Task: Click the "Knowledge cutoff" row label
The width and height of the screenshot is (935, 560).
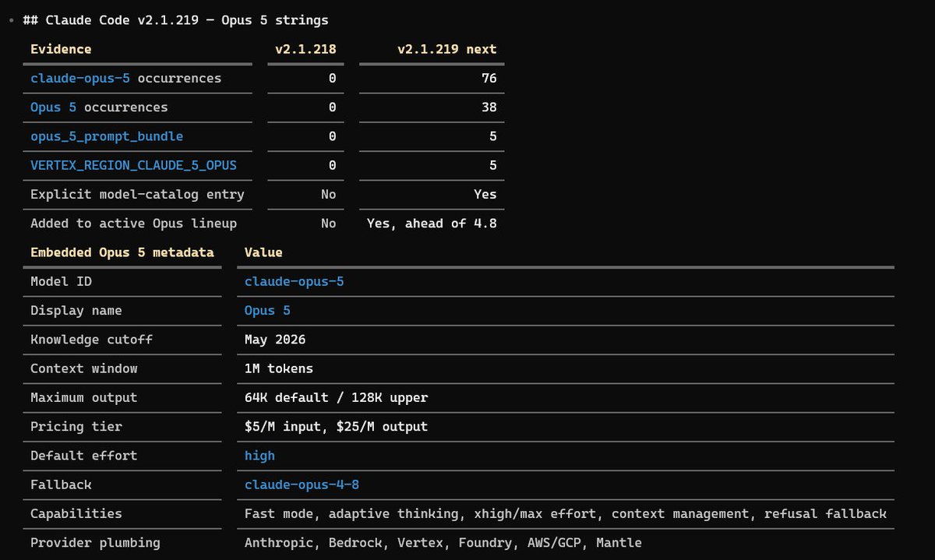Action: 91,340
